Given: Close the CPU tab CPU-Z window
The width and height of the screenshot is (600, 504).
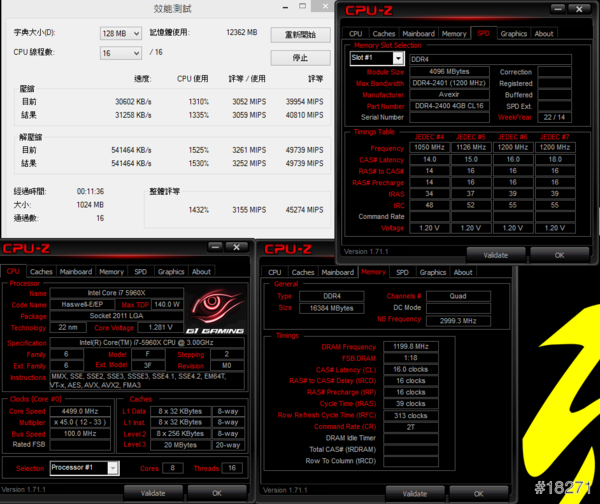Looking at the screenshot, I should point(236,247).
